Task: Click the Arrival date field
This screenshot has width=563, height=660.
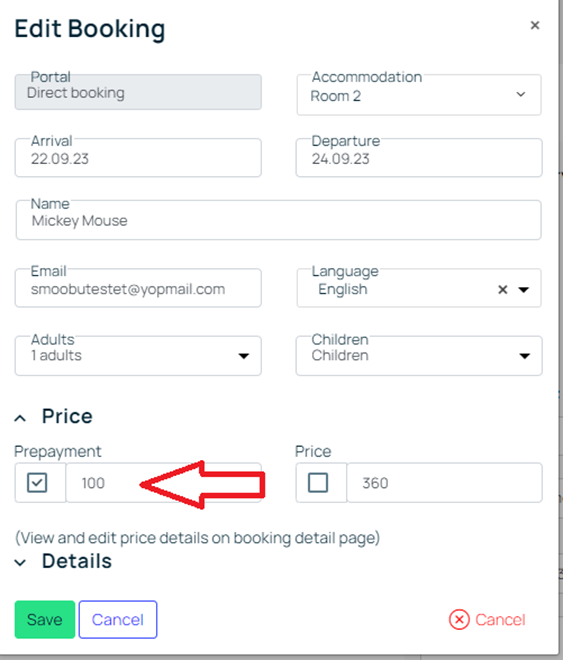Action: point(138,157)
